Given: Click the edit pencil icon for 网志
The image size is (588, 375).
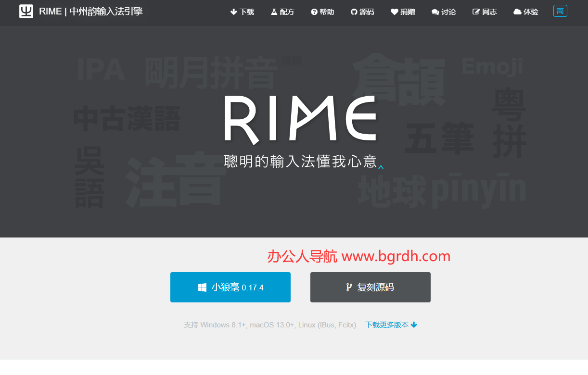Looking at the screenshot, I should click(476, 12).
